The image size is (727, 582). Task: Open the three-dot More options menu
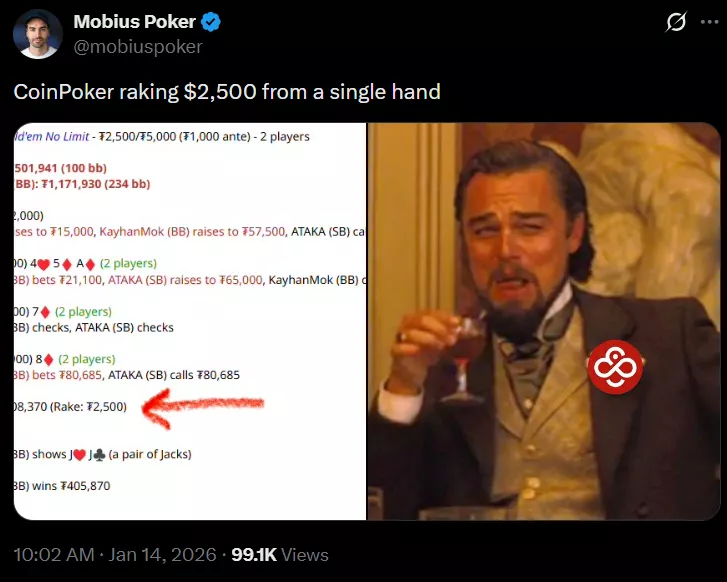(x=709, y=22)
